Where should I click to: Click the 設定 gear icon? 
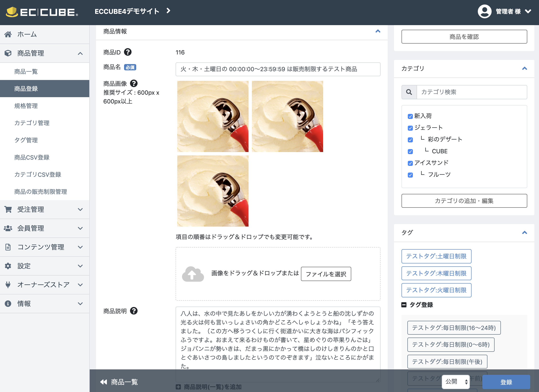(8, 266)
